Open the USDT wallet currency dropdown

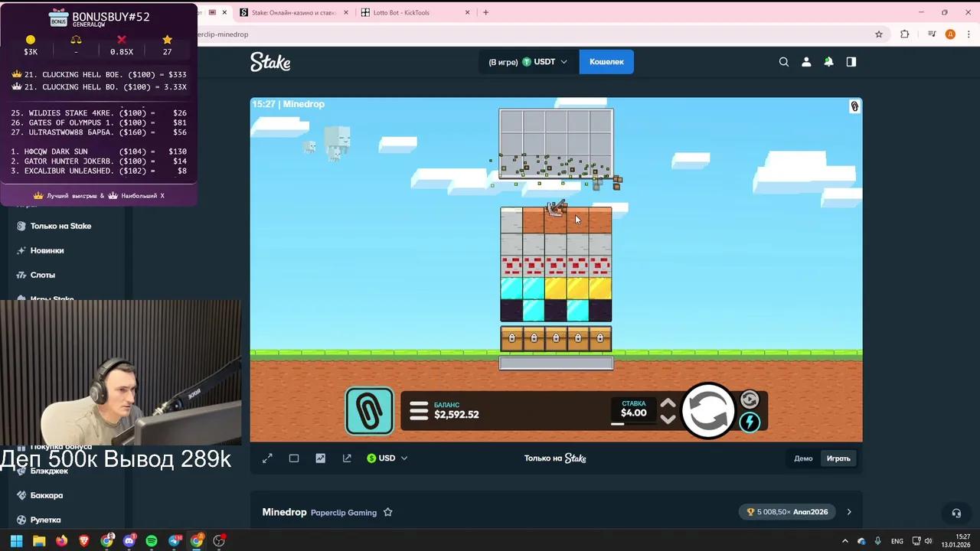[x=544, y=62]
